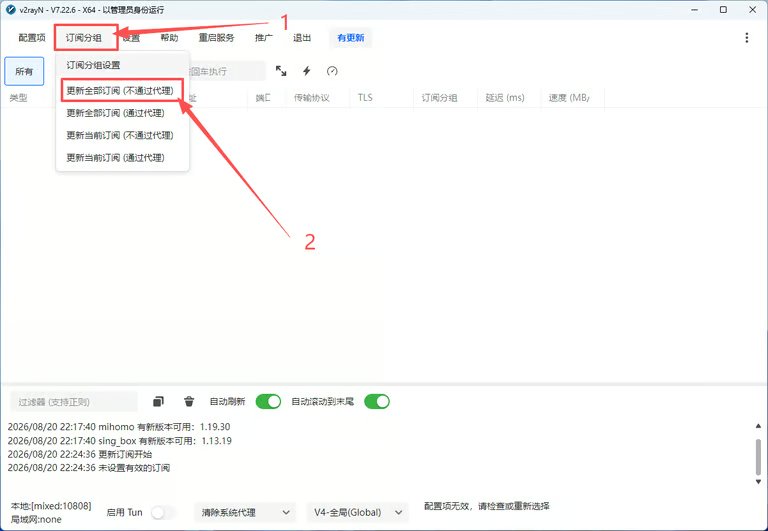Click the 端口 column header
Viewport: 768px width, 531px height.
263,98
